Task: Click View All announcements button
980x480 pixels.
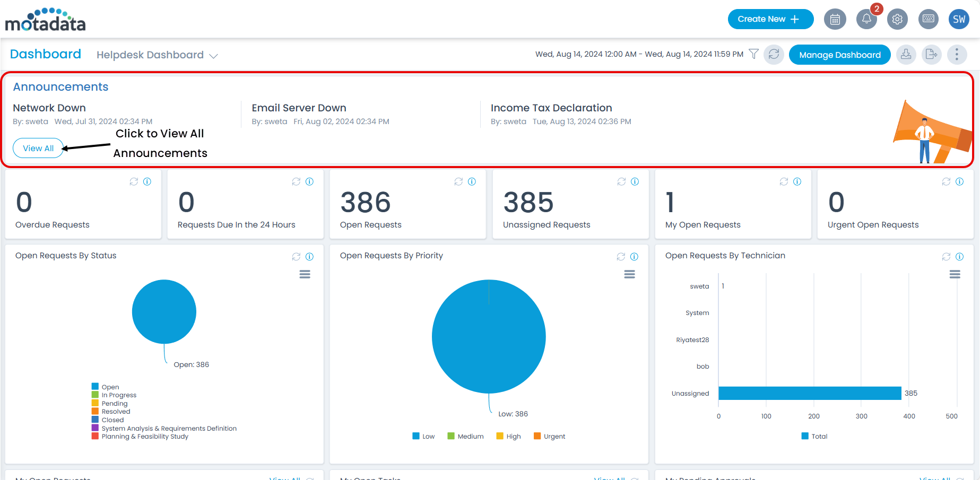Action: click(38, 149)
